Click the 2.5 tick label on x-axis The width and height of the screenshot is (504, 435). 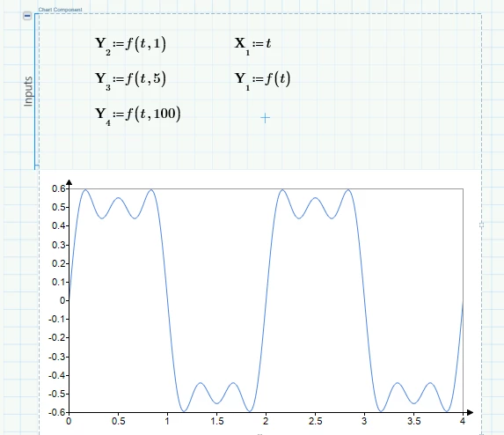(315, 421)
